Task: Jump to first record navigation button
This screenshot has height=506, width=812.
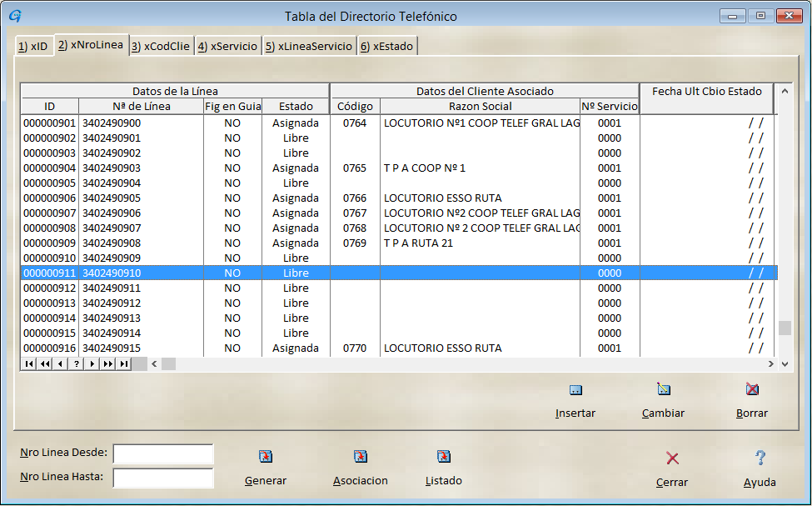Action: coord(29,364)
